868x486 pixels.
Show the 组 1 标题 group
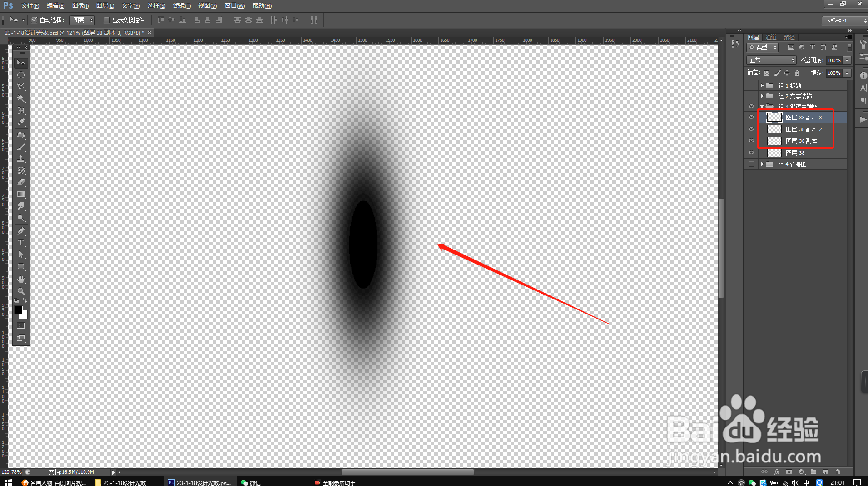click(751, 85)
